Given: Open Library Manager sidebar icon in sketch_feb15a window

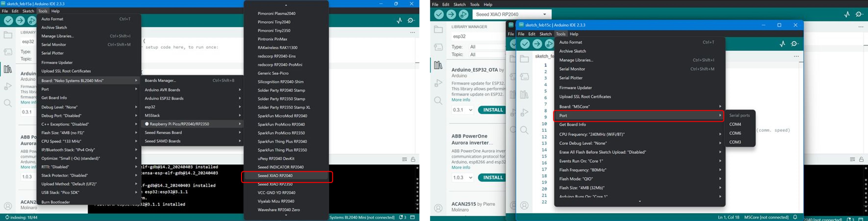Looking at the screenshot, I should (x=8, y=69).
